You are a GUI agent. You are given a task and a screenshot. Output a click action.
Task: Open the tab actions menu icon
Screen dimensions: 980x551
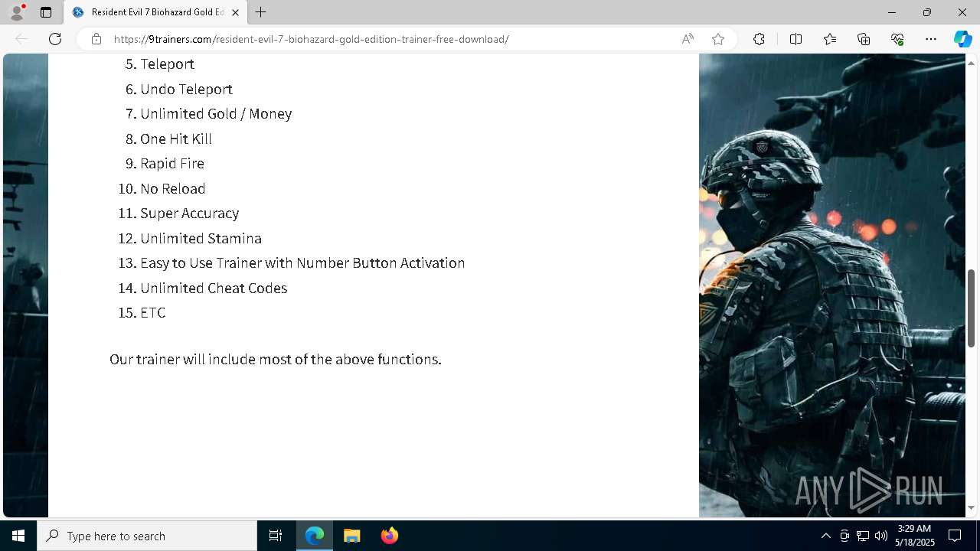pos(46,12)
